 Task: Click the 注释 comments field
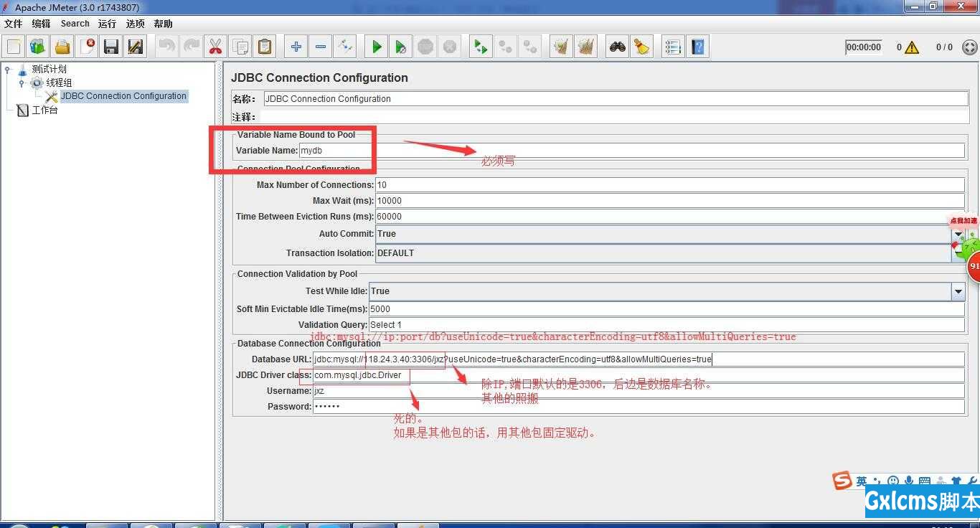[x=616, y=116]
